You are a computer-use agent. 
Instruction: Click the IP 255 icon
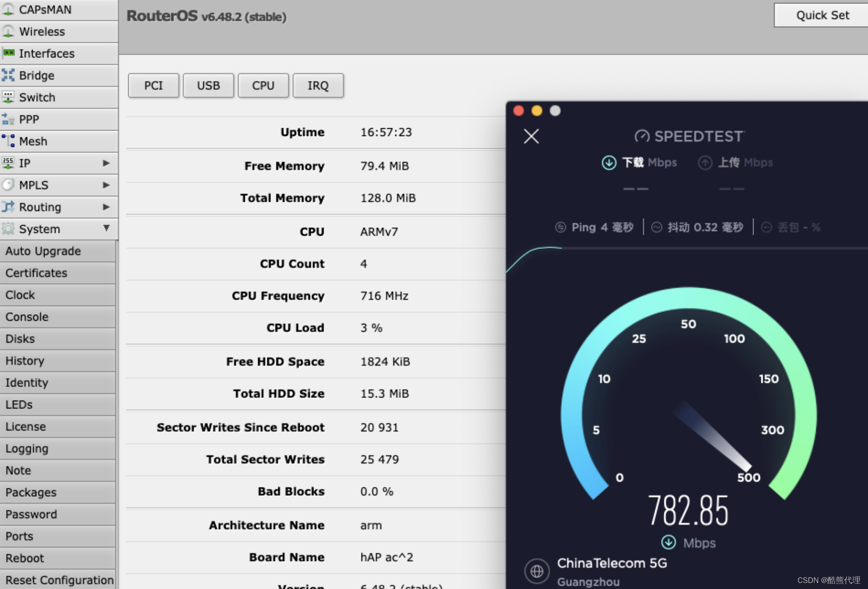[x=8, y=163]
